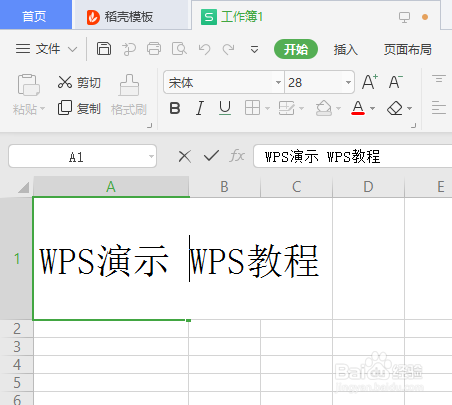
Task: Toggle Italic formatting
Action: pos(200,108)
